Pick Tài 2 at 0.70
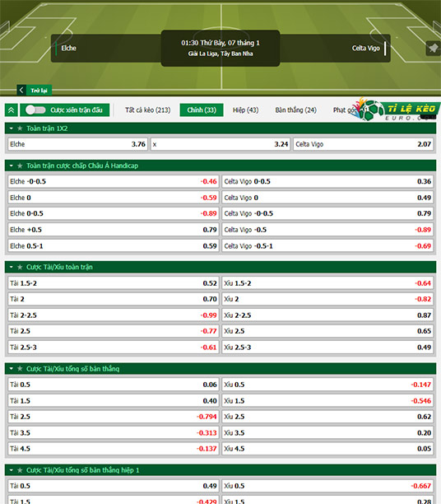441x504 pixels. 114,299
